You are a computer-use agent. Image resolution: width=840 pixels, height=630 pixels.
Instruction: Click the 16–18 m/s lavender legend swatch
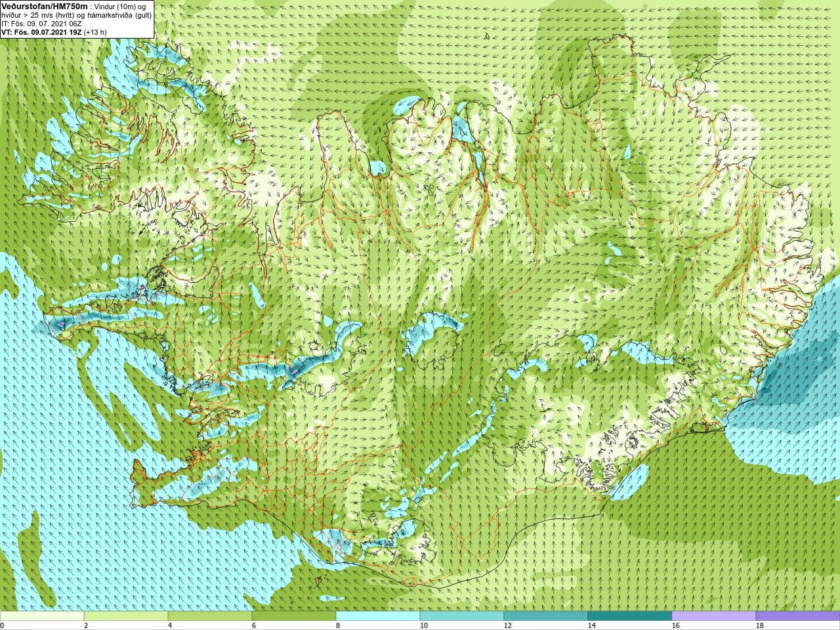(x=714, y=616)
